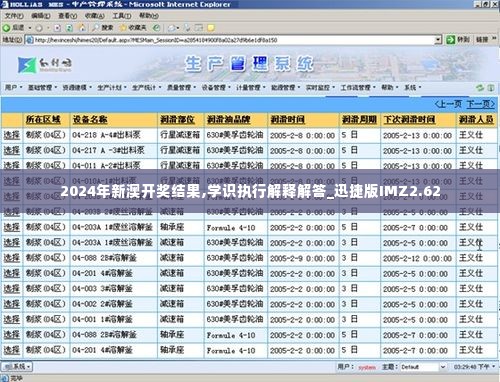Click the 搜索 magnifier search icon

[96, 28]
